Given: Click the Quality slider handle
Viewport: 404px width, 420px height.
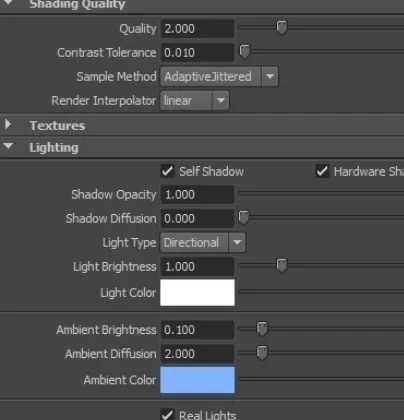Looking at the screenshot, I should point(282,28).
